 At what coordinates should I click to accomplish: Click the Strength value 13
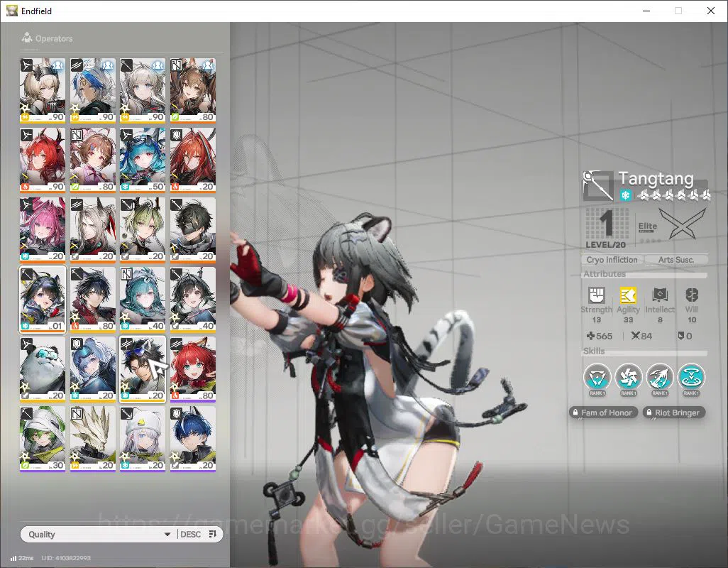tap(597, 319)
